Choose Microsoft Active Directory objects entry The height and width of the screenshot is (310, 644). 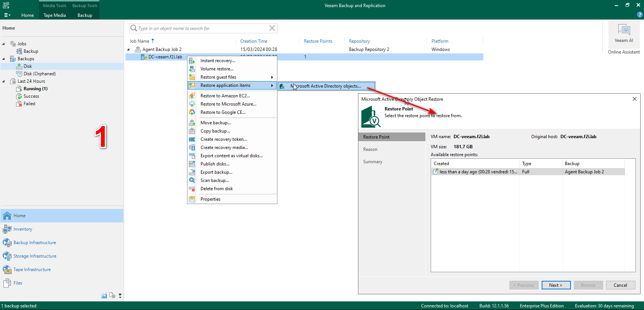pos(326,86)
